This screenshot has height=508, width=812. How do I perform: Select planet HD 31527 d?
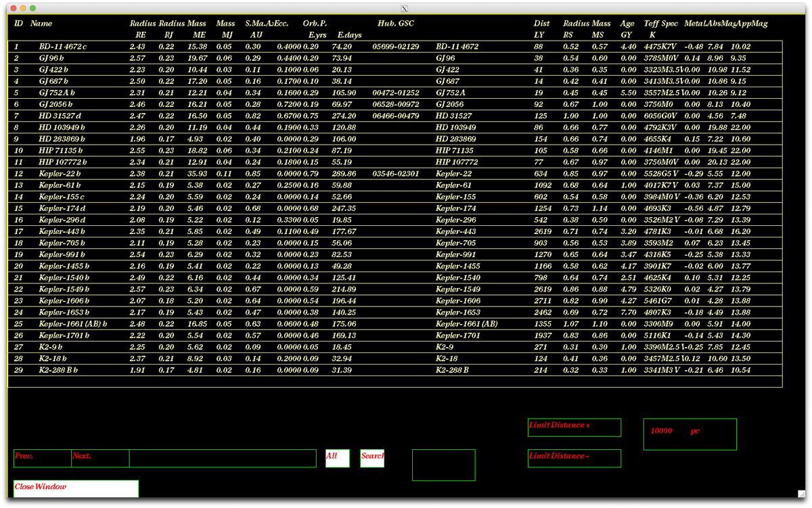click(395, 116)
